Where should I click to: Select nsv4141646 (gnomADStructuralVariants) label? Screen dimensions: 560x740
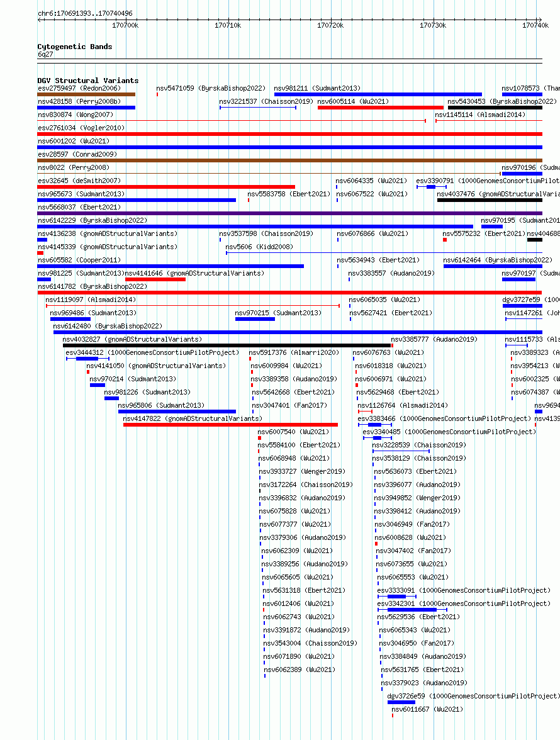(x=194, y=273)
